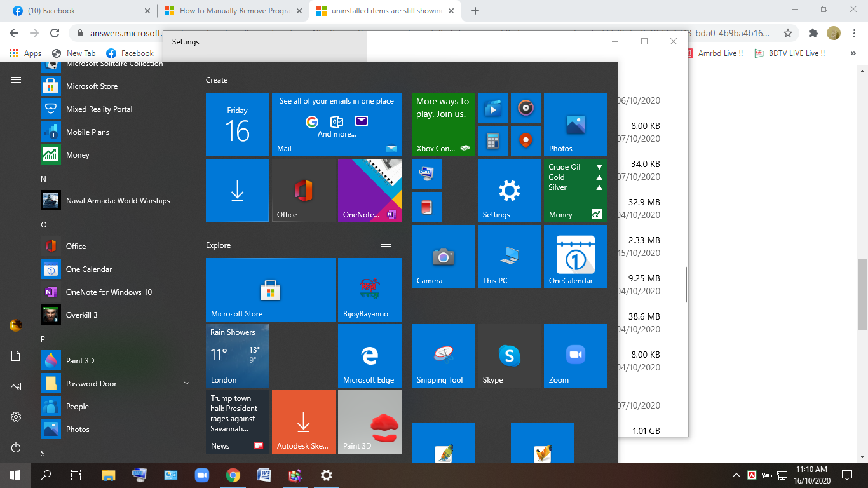Image resolution: width=868 pixels, height=488 pixels.
Task: Click the Explore group rename handle
Action: pyautogui.click(x=386, y=245)
